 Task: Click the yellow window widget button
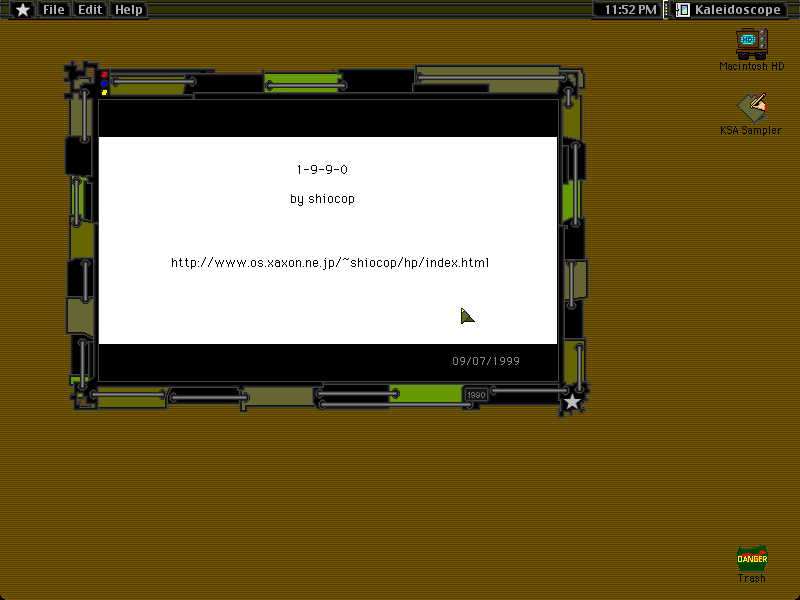[x=104, y=92]
